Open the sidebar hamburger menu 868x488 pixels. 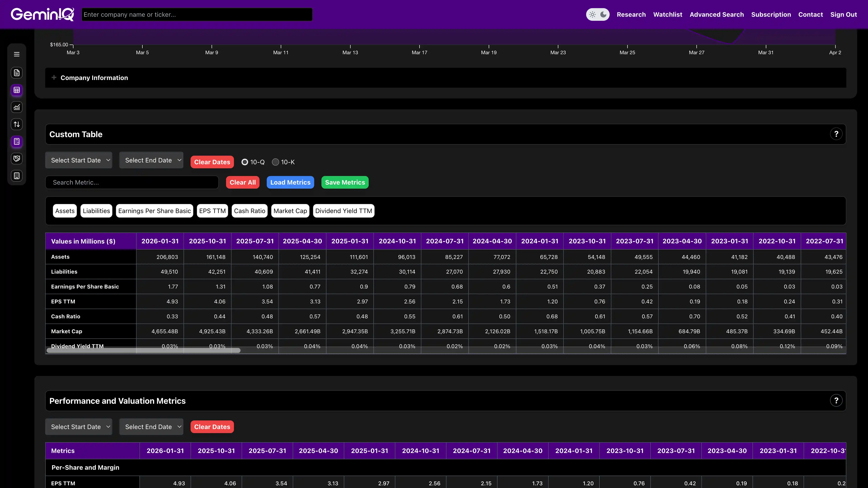(x=17, y=54)
